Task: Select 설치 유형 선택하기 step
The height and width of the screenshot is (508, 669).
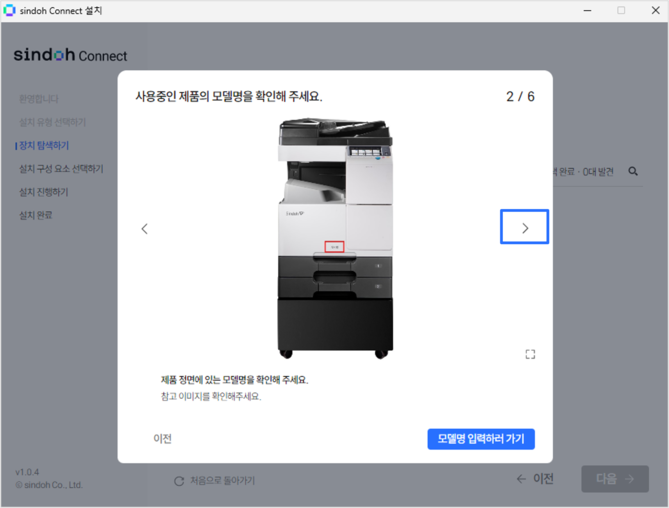Action: pos(52,122)
